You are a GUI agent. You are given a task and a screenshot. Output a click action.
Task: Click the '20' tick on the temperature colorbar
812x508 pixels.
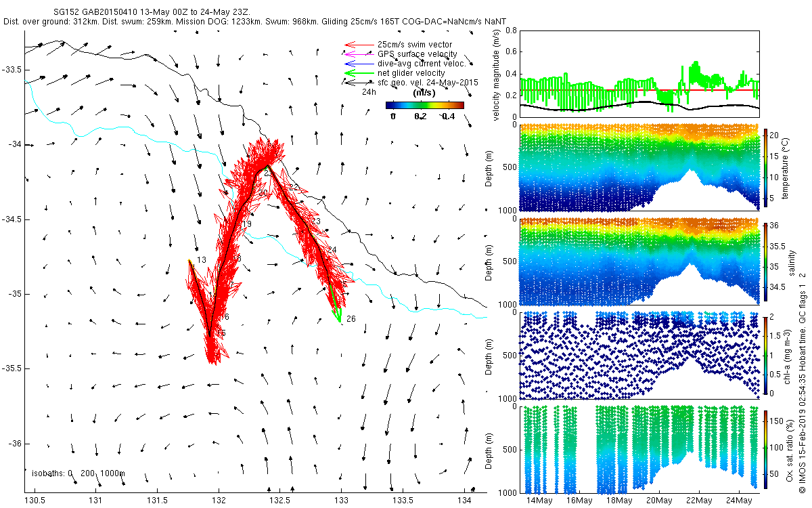pyautogui.click(x=775, y=135)
